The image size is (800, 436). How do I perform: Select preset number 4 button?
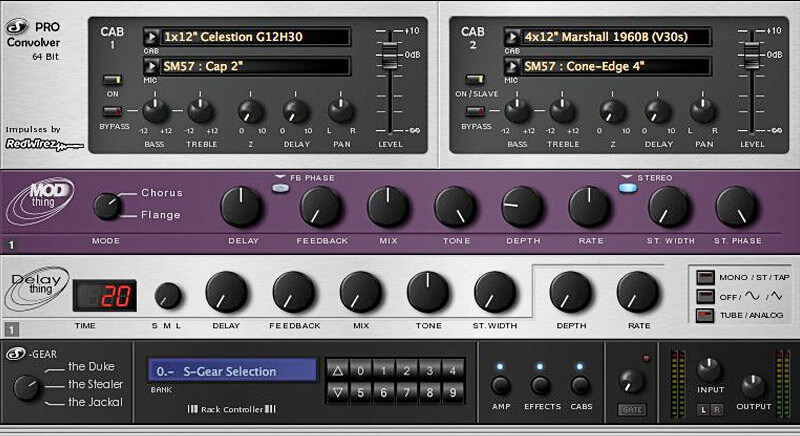click(453, 371)
